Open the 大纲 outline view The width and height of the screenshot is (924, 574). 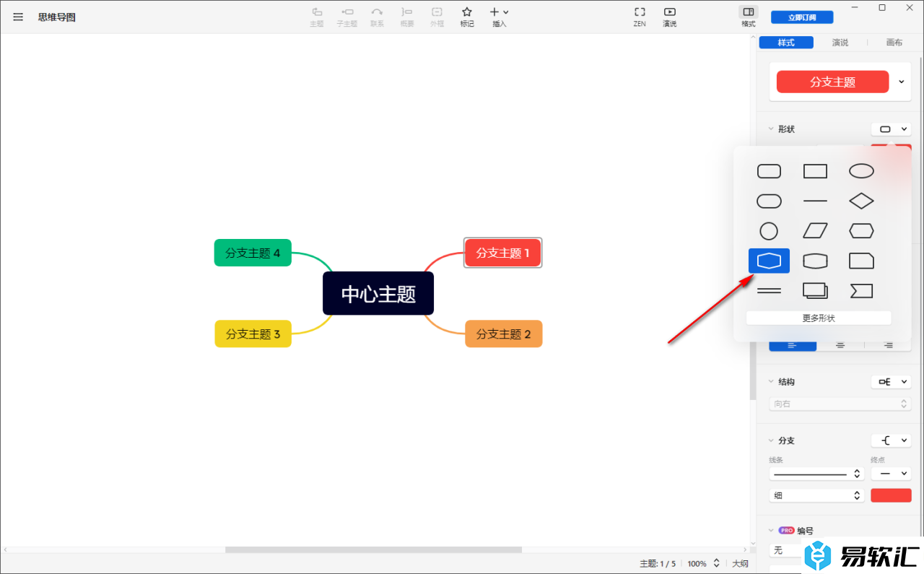click(741, 563)
